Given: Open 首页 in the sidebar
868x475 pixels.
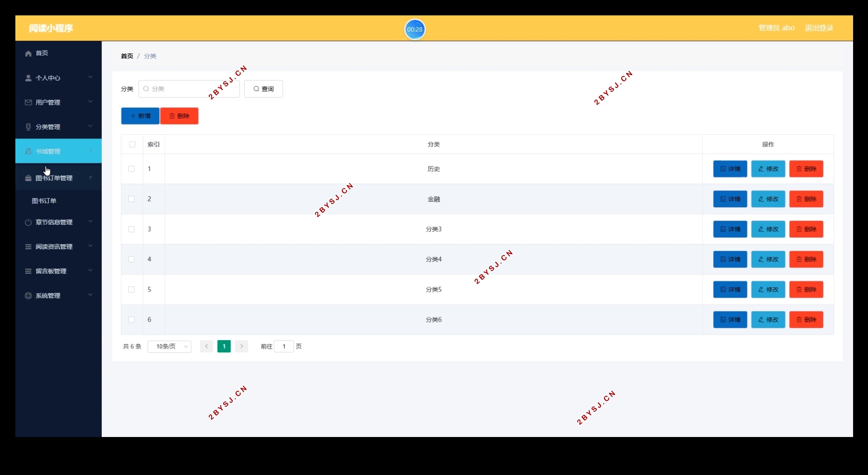Looking at the screenshot, I should click(x=58, y=53).
